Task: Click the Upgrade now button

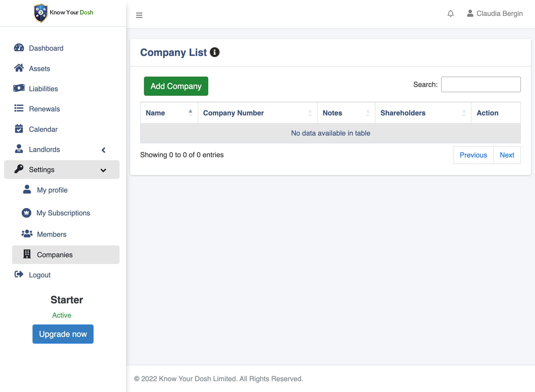Action: (x=63, y=334)
